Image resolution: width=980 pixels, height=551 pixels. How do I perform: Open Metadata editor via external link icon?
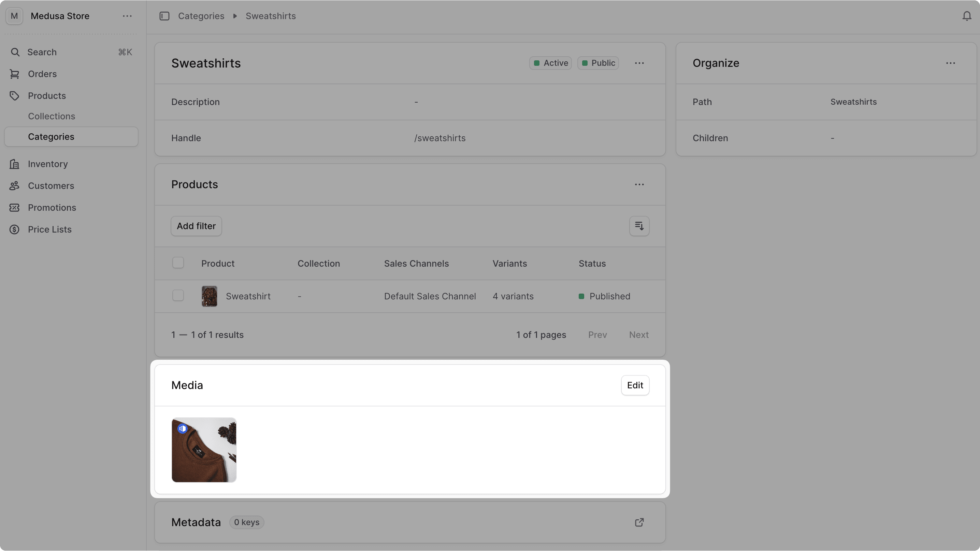tap(639, 522)
